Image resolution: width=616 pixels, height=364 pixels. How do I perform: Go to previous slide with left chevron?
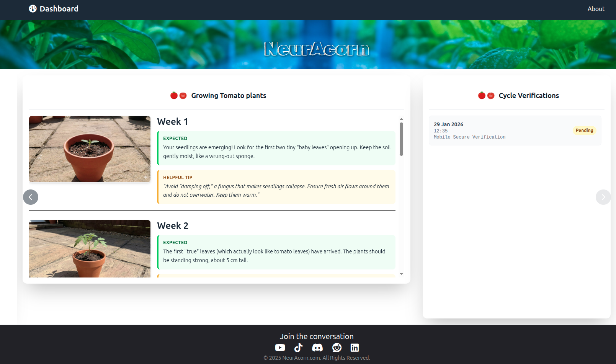[x=31, y=197]
